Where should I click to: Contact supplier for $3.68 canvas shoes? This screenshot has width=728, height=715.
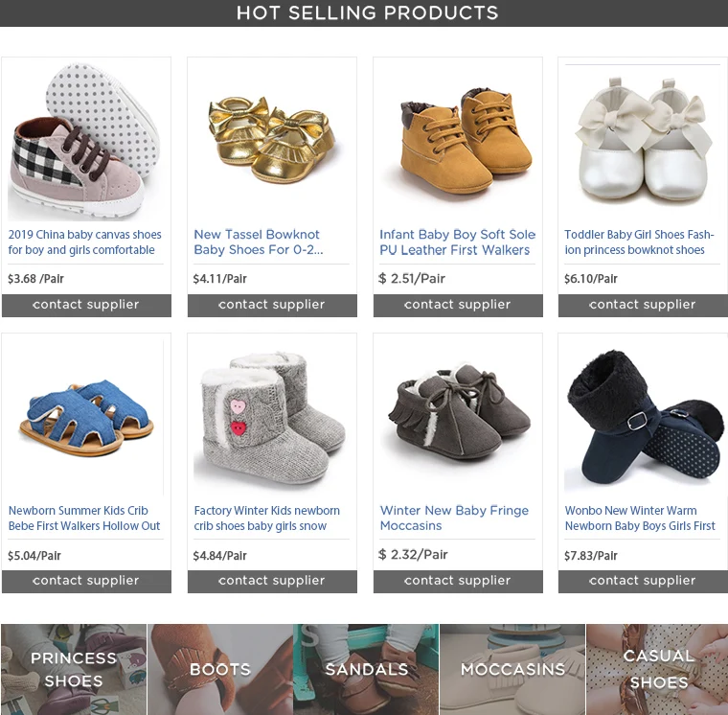[x=86, y=305]
